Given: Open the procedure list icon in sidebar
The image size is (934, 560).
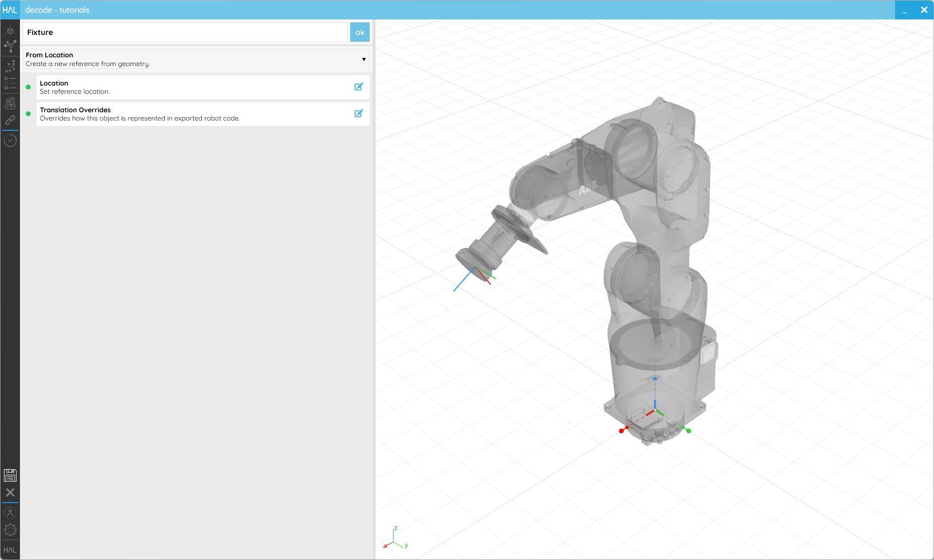Looking at the screenshot, I should [x=10, y=83].
